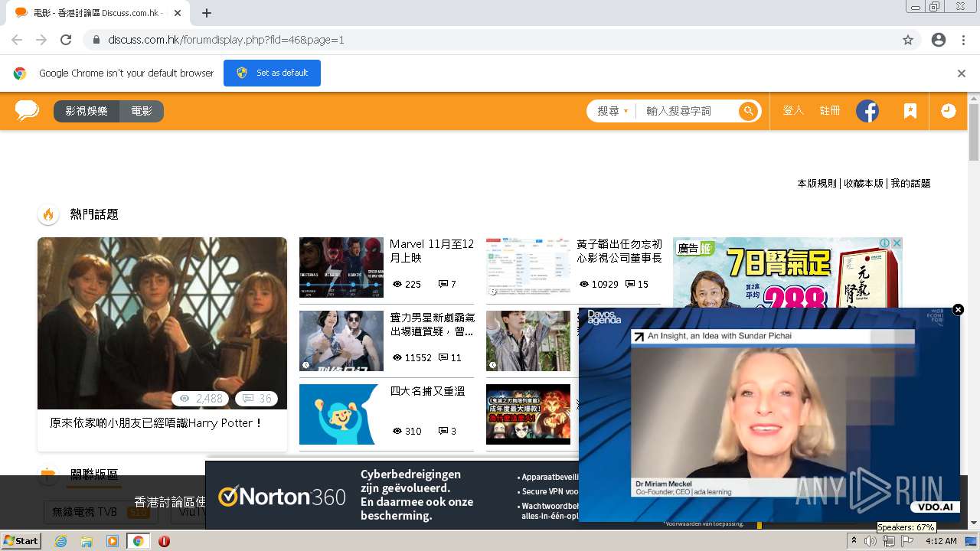Click the 無綫電視 TVB related forum button

tap(100, 512)
